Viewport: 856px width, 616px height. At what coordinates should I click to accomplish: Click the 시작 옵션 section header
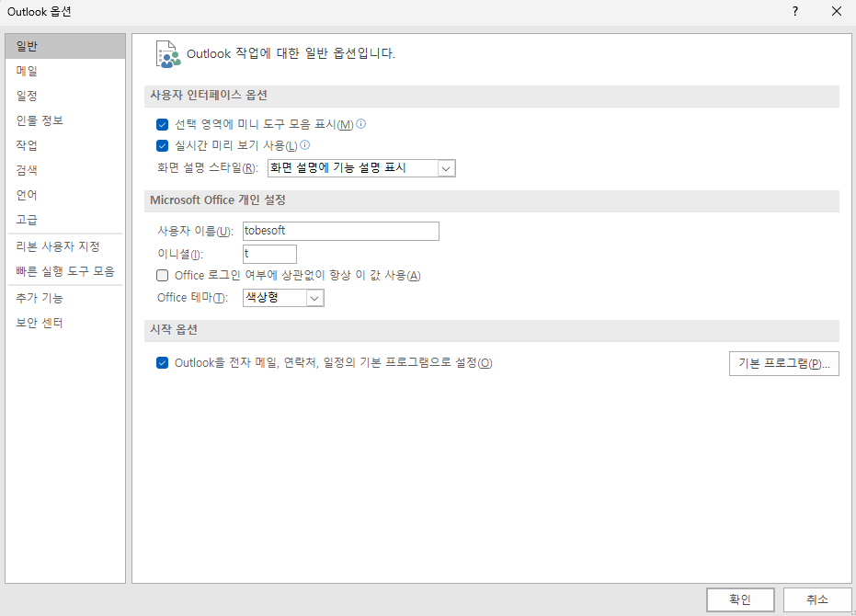[x=491, y=330]
